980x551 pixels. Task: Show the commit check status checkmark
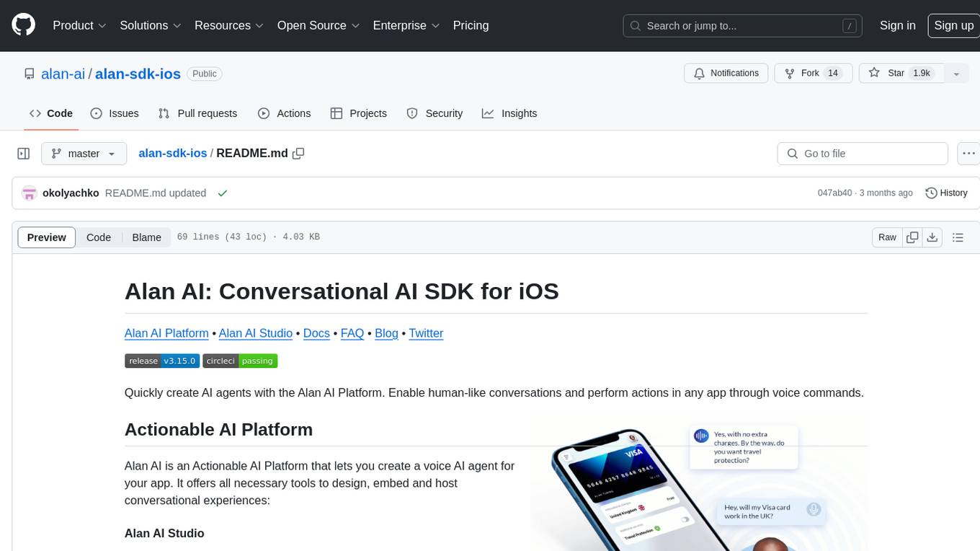point(223,193)
